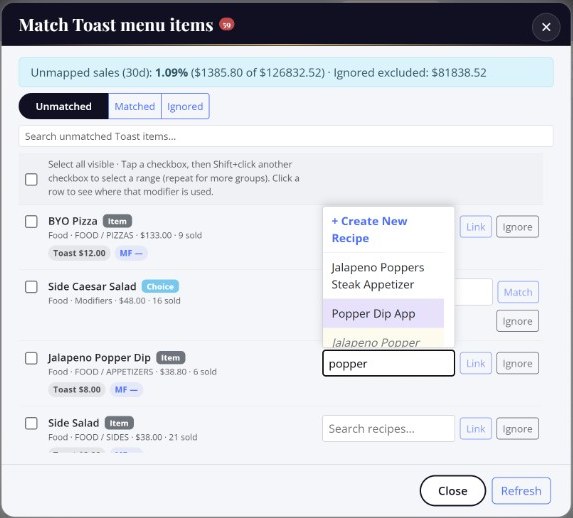Click the Item tag beside Side Salad
This screenshot has height=518, width=573.
point(119,423)
